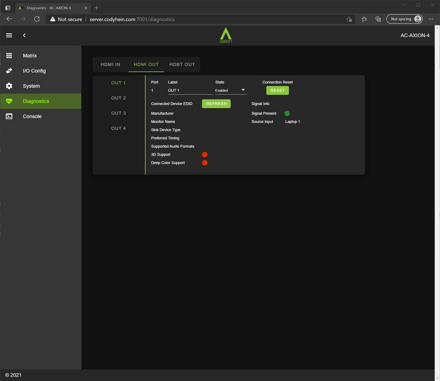Click the REFRESH EDID button
The width and height of the screenshot is (440, 381).
pos(216,104)
